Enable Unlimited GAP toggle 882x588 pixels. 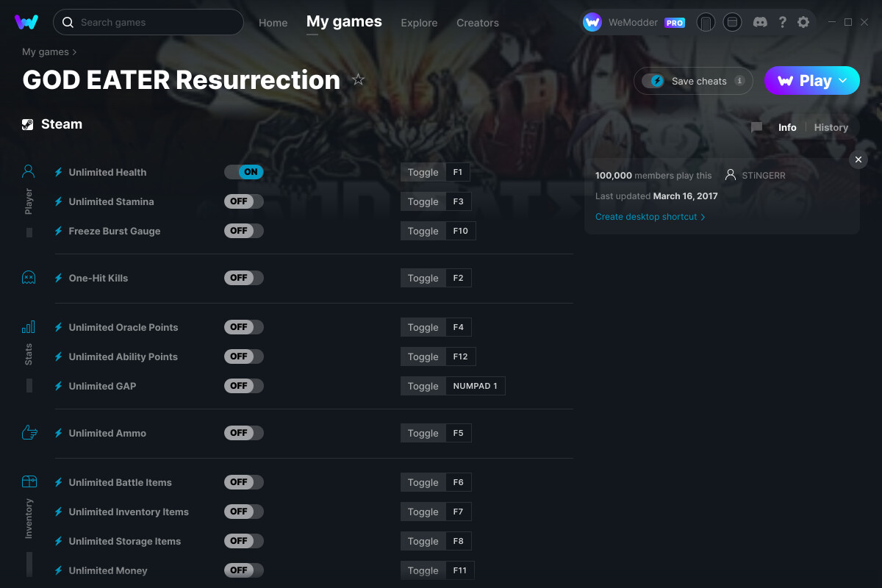pyautogui.click(x=244, y=386)
